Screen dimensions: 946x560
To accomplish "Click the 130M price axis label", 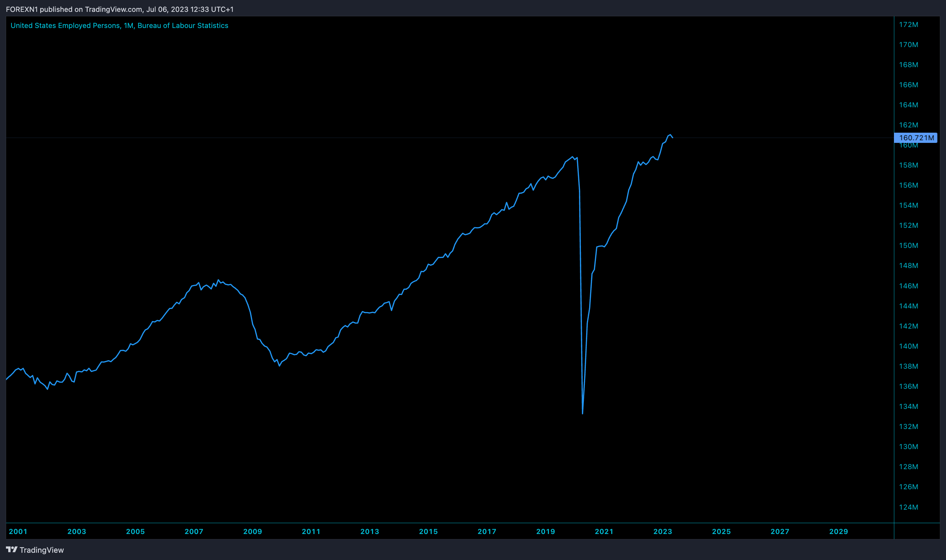I will tap(909, 446).
